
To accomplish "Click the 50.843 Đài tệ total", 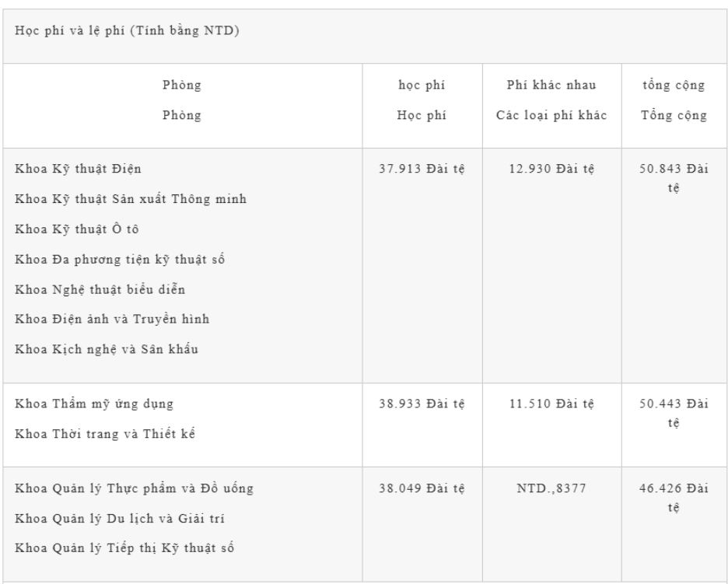I will pos(674,176).
